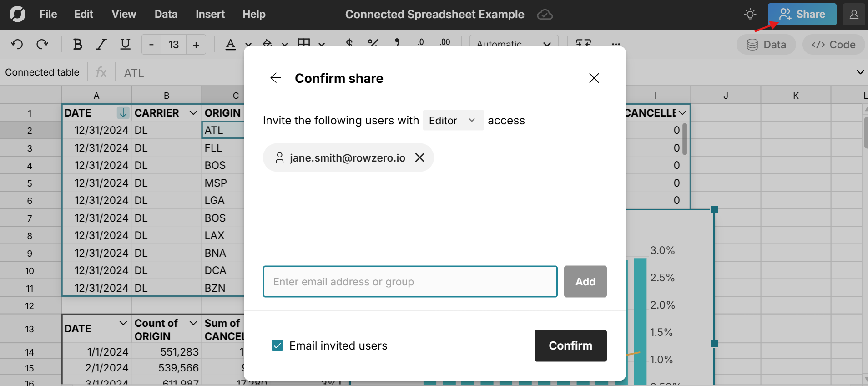Apply italic formatting

click(101, 45)
